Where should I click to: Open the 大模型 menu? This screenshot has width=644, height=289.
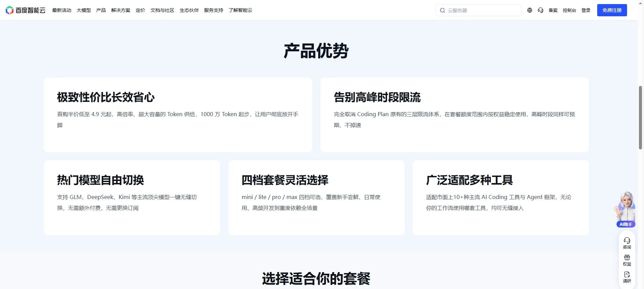pyautogui.click(x=84, y=10)
